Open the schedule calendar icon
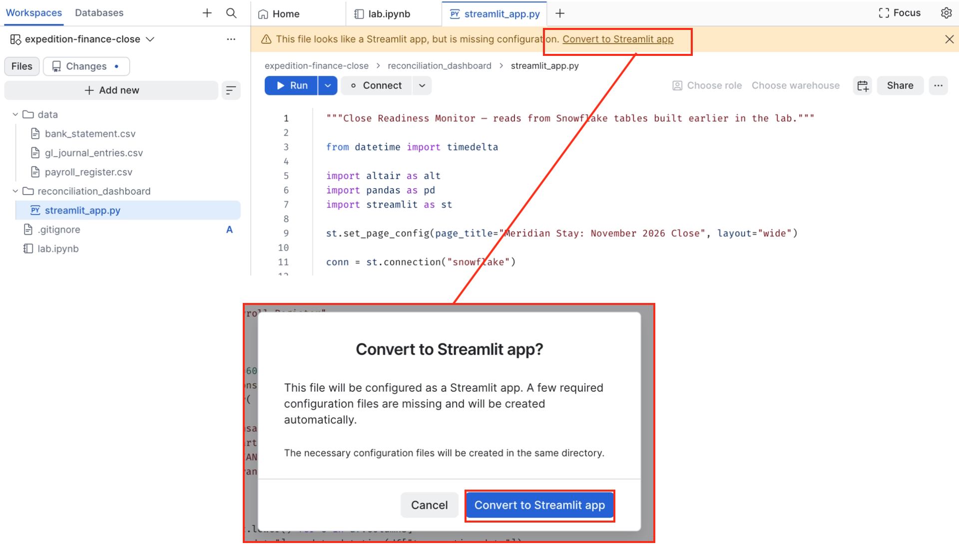The image size is (959, 560). 863,85
